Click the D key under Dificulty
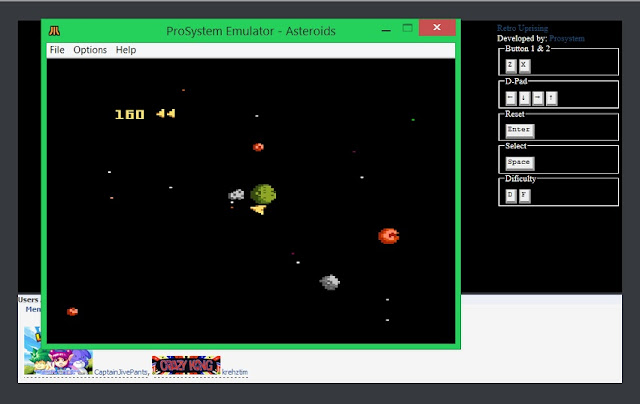The image size is (640, 404). (511, 195)
